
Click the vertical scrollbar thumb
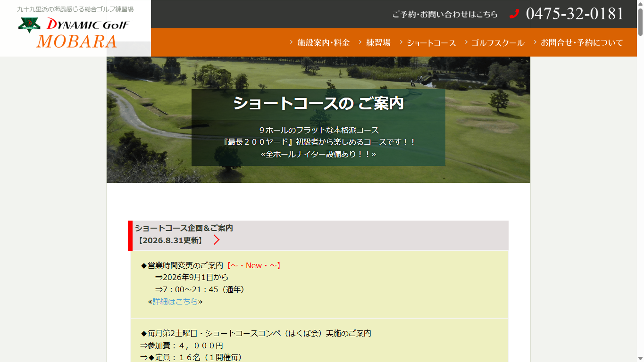click(640, 22)
